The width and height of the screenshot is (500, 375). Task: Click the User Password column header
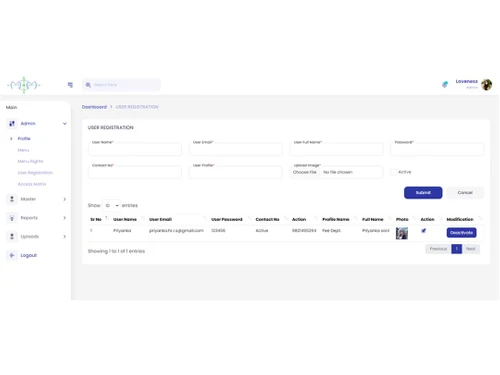point(227,219)
